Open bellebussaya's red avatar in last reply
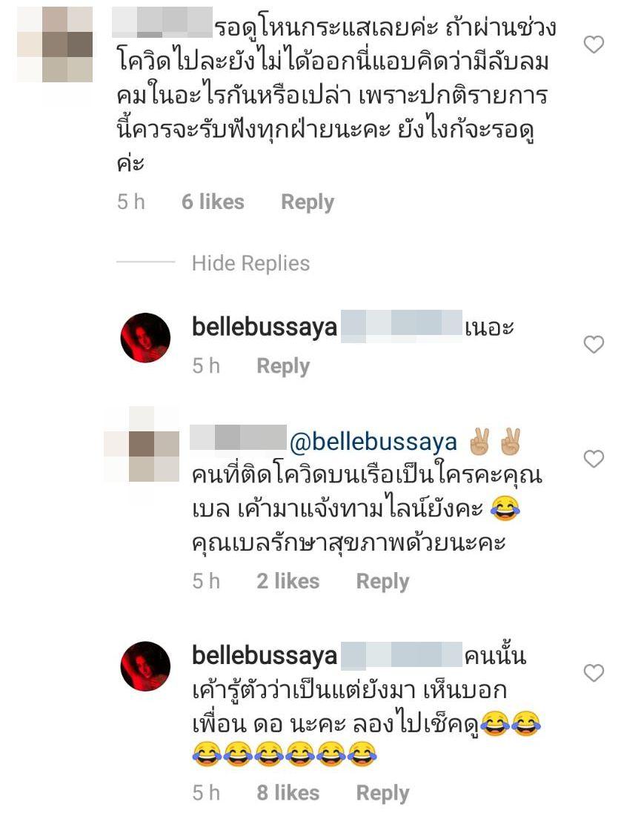 tap(145, 666)
